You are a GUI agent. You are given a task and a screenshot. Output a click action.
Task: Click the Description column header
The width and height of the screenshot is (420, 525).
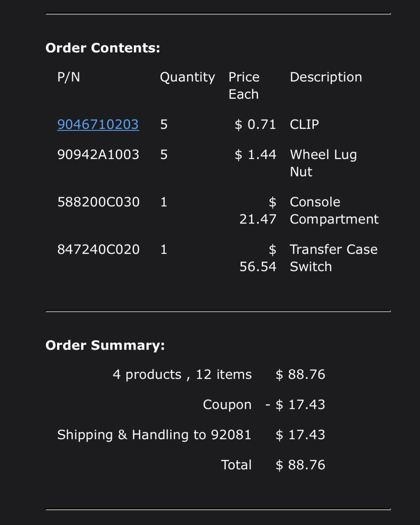point(326,77)
